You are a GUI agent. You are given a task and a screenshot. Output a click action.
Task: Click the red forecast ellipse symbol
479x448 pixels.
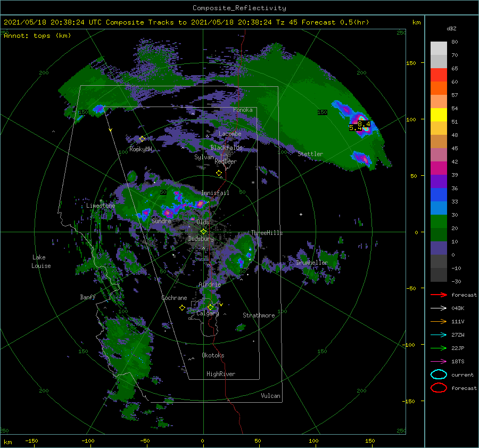click(439, 388)
